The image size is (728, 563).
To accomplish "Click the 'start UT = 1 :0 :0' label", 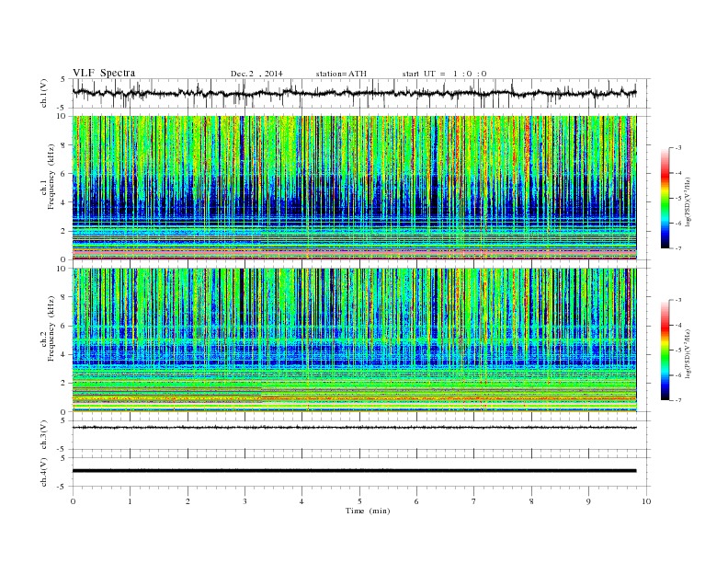I will (444, 74).
